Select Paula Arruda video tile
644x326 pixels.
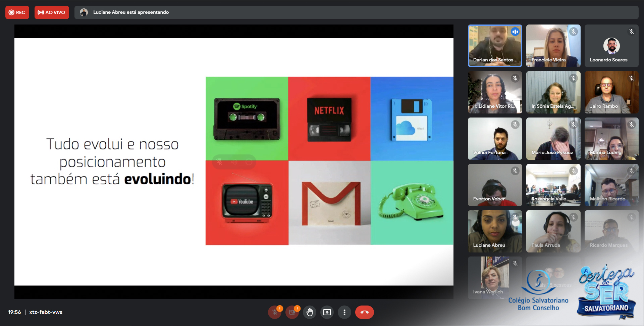553,231
